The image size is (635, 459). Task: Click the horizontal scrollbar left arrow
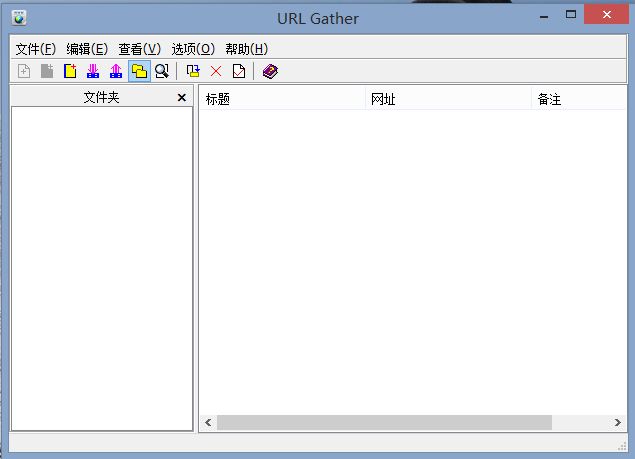[208, 423]
